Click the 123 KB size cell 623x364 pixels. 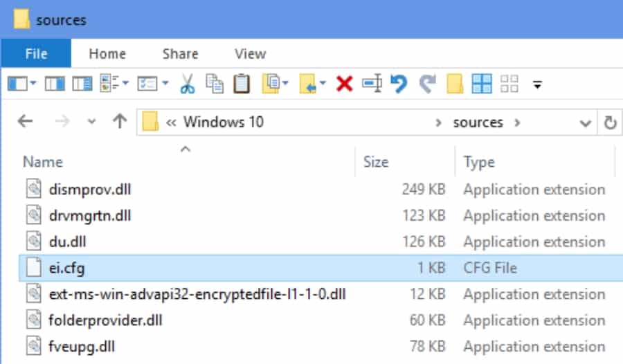[424, 216]
